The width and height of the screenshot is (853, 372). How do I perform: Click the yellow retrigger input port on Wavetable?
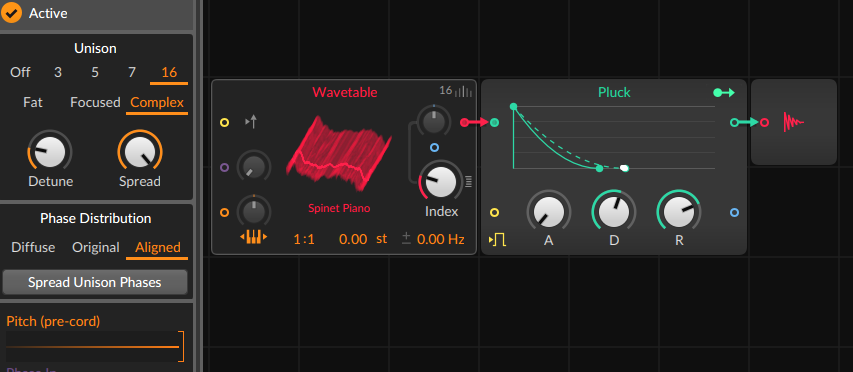[x=224, y=122]
